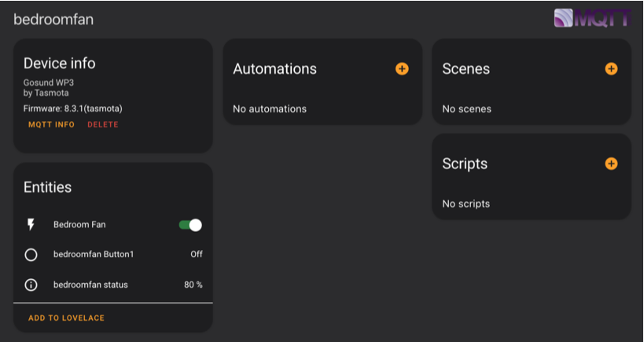This screenshot has height=342, width=644.
Task: Click ADD TO LOVELACE
Action: (66, 318)
